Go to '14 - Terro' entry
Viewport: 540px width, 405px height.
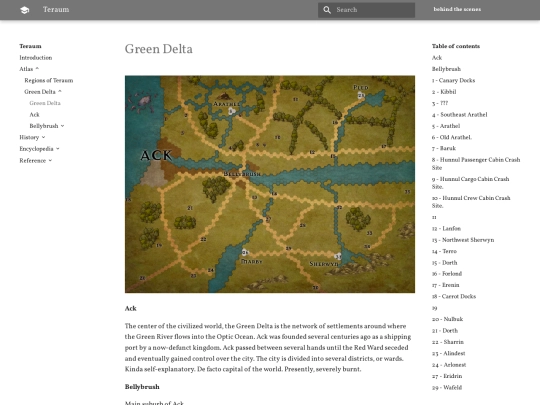point(444,251)
